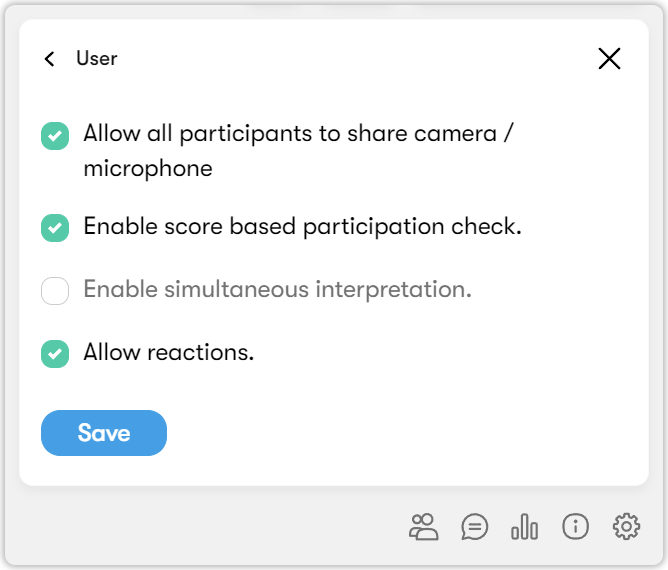The width and height of the screenshot is (668, 570).
Task: Click the 'User' panel heading text
Action: (x=97, y=59)
